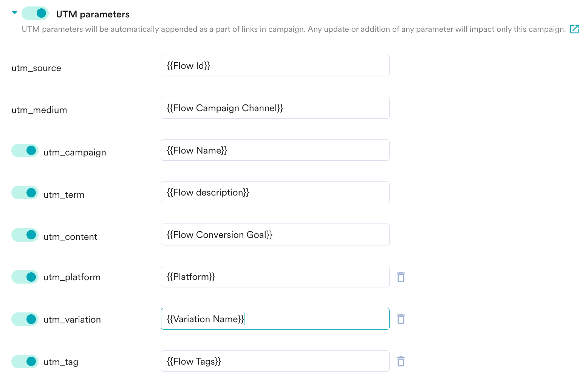The width and height of the screenshot is (588, 385).
Task: Open UTM parameters help link icon
Action: [574, 29]
